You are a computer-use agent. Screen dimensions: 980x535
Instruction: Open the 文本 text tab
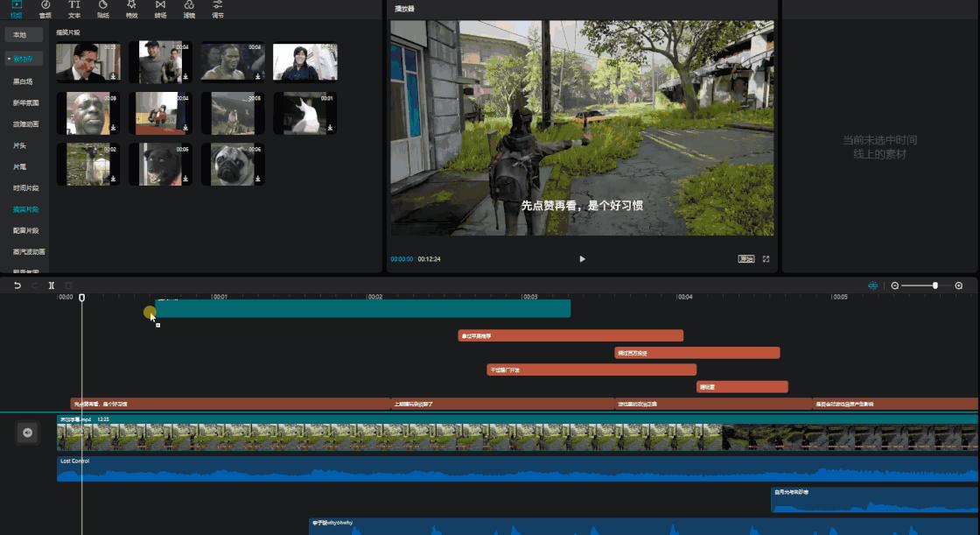(x=73, y=9)
